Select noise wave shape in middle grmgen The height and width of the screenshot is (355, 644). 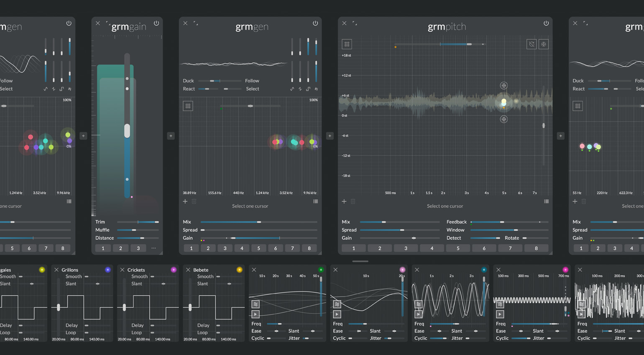click(x=316, y=89)
